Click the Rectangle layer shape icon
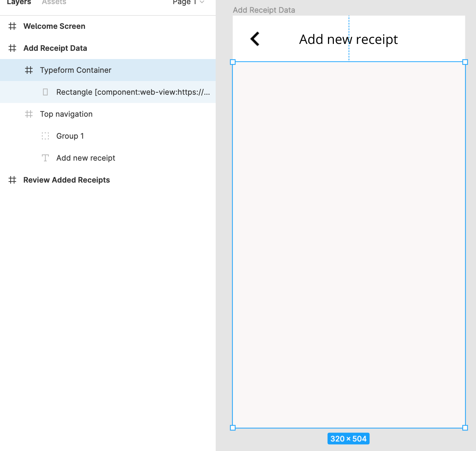The width and height of the screenshot is (476, 451). tap(45, 92)
